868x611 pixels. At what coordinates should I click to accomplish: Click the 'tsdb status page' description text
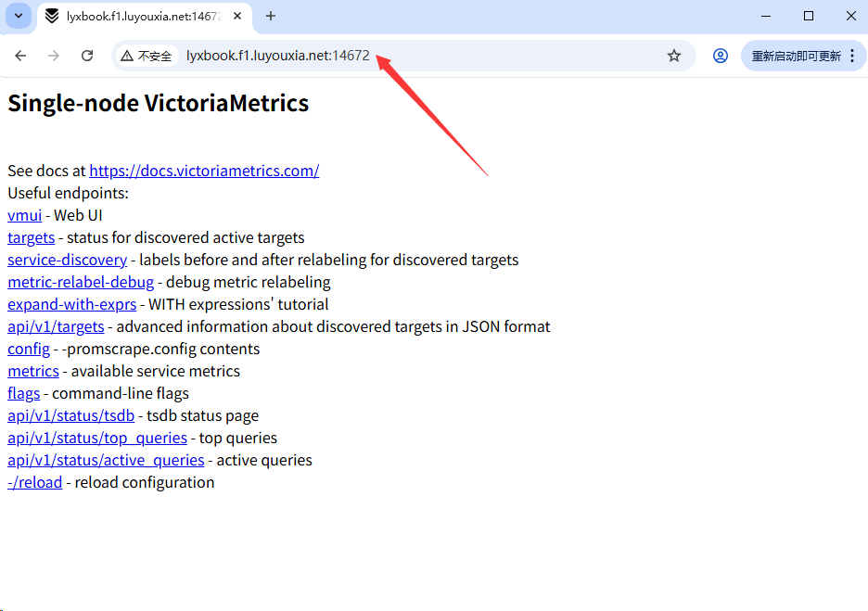click(x=202, y=415)
